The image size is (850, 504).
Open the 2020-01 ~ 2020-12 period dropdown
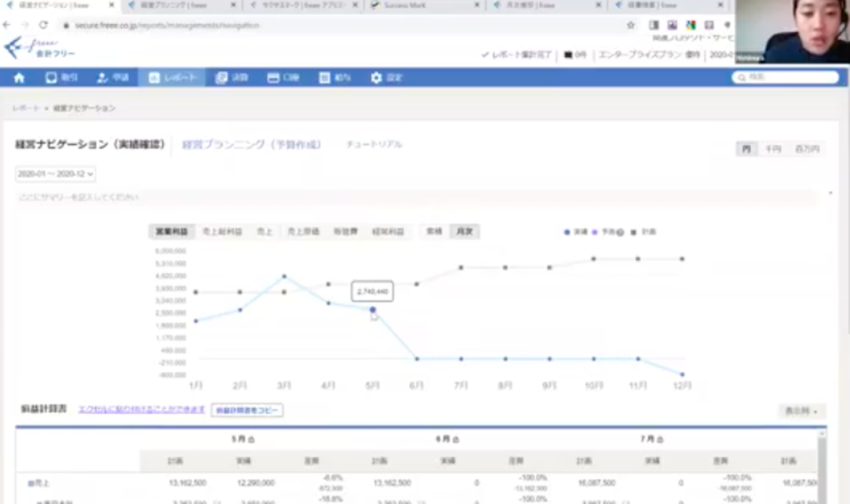[x=55, y=174]
